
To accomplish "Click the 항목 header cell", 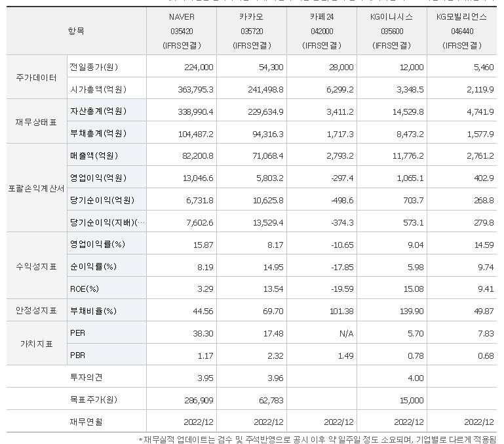I will [76, 31].
